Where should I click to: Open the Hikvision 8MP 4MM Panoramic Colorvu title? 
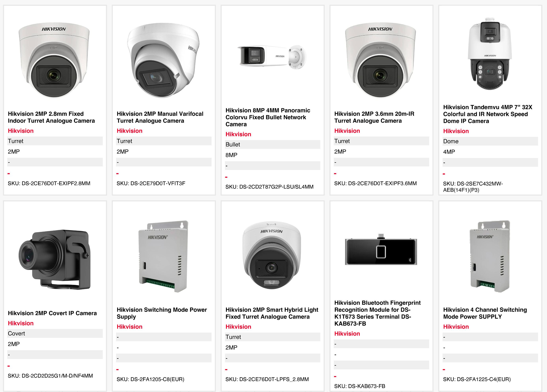click(268, 117)
